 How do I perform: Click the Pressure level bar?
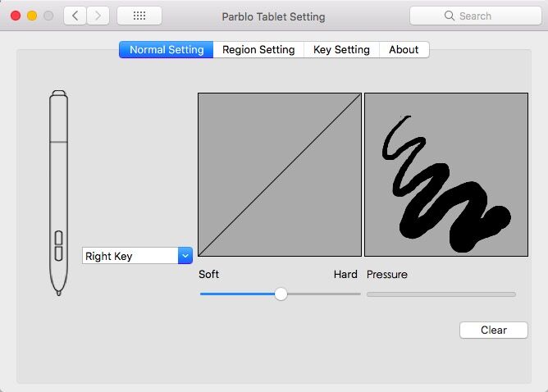(441, 294)
